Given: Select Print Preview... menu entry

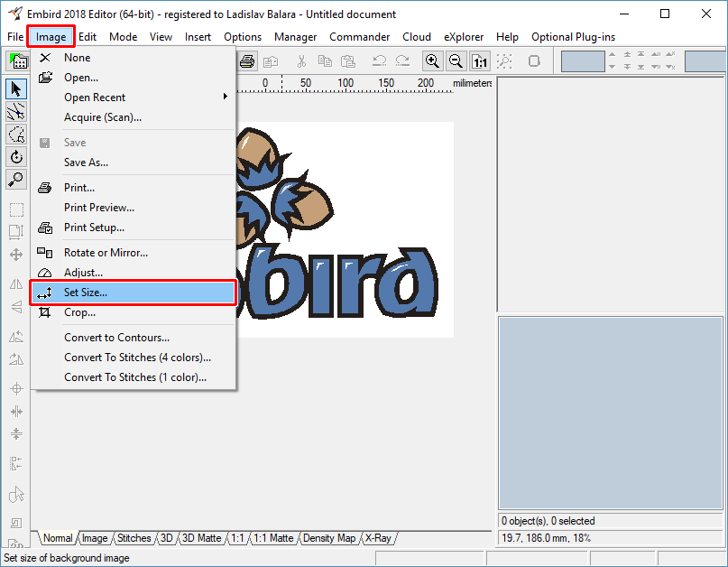Looking at the screenshot, I should [x=134, y=208].
